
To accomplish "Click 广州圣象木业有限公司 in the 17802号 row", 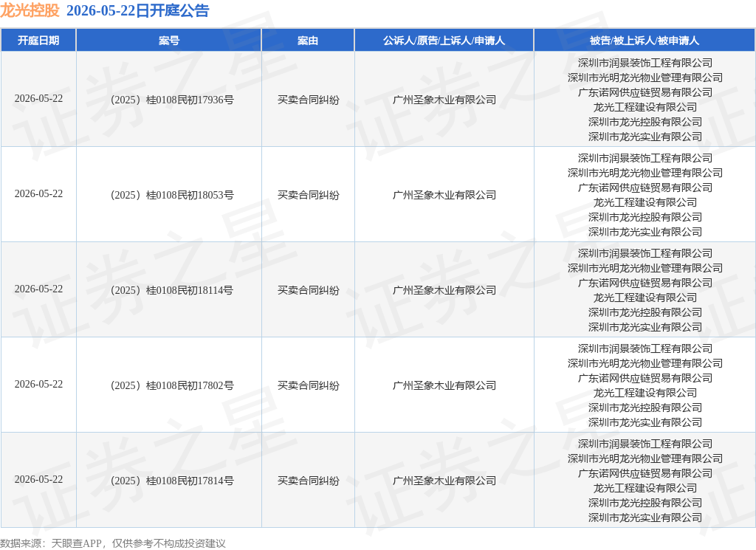I will [x=444, y=385].
